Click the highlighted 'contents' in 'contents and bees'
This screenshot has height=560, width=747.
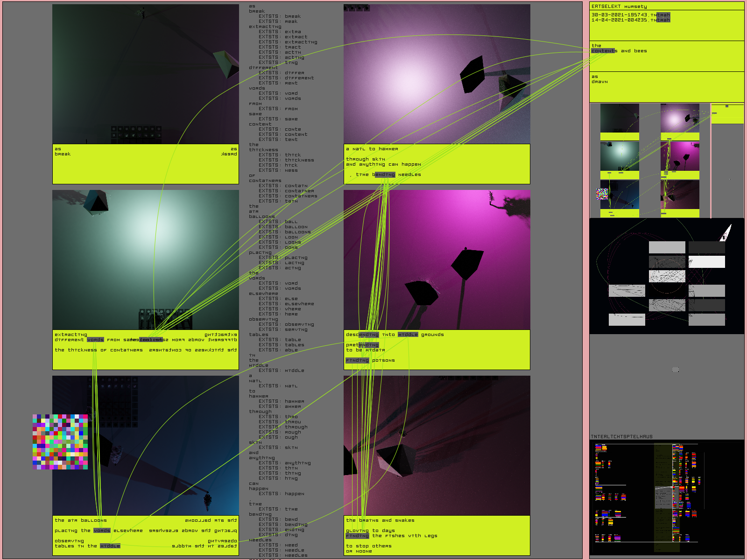click(604, 51)
